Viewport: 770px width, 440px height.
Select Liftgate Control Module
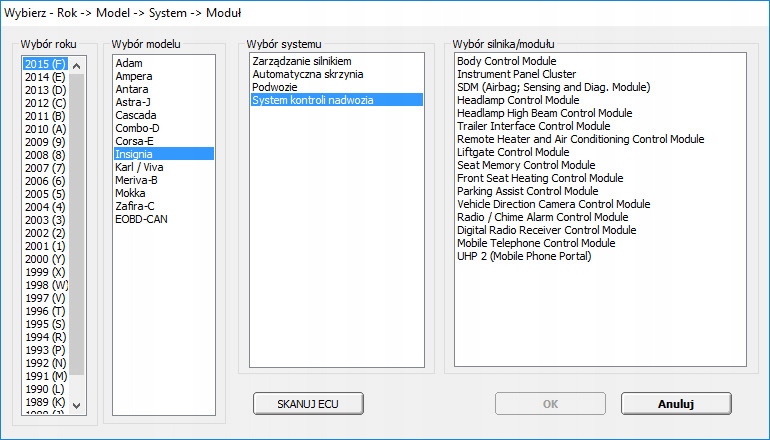[x=512, y=152]
